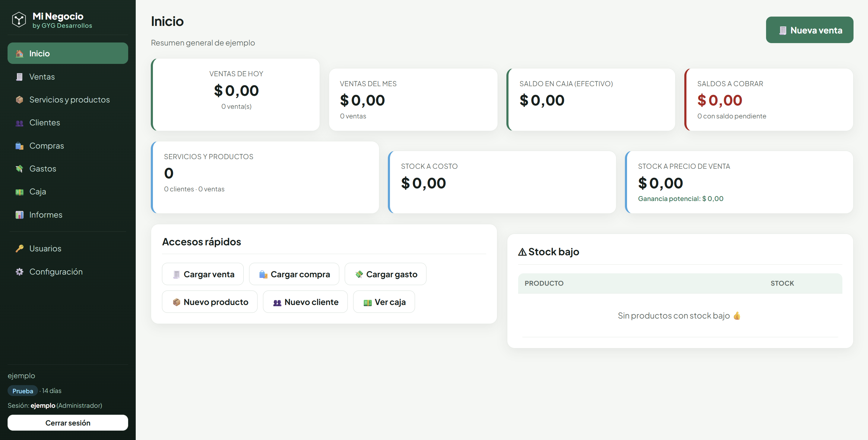Select the active Inicio menu item
Image resolution: width=868 pixels, height=440 pixels.
point(68,53)
